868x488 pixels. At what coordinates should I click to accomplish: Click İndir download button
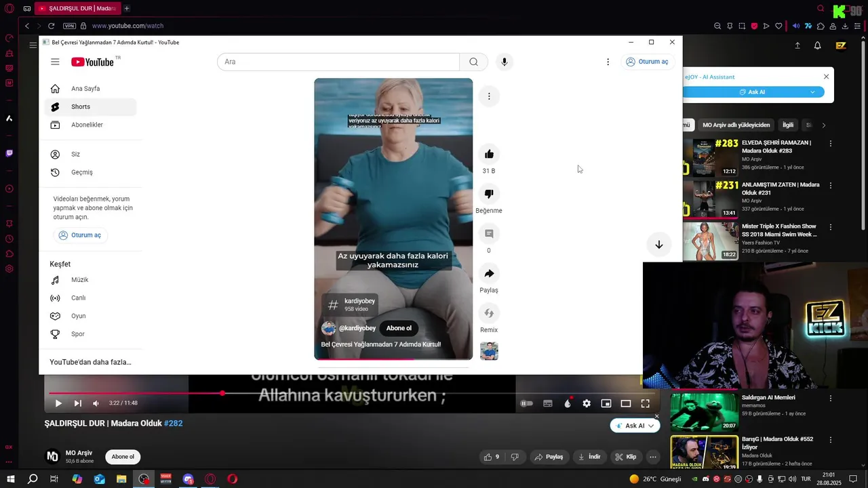tap(589, 457)
